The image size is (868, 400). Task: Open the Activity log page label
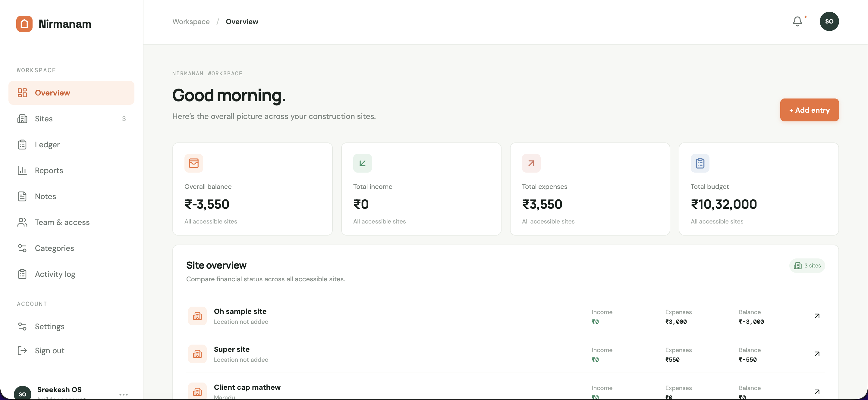(x=55, y=274)
